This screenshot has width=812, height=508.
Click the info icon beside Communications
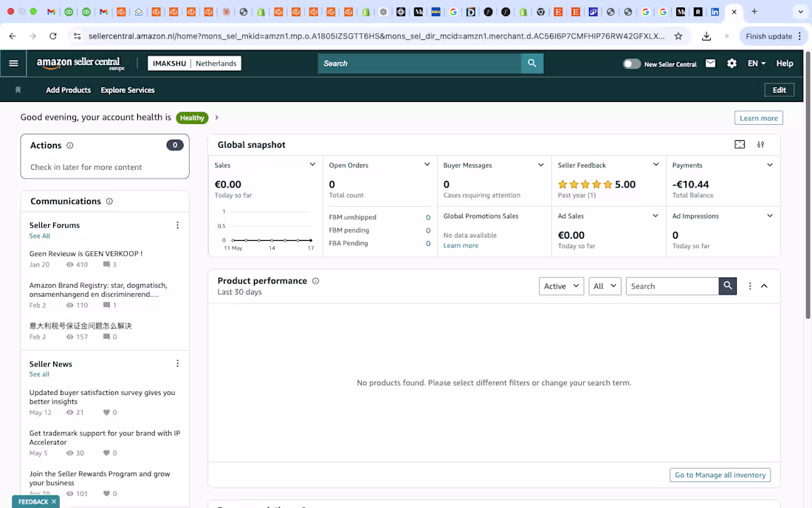coord(109,202)
